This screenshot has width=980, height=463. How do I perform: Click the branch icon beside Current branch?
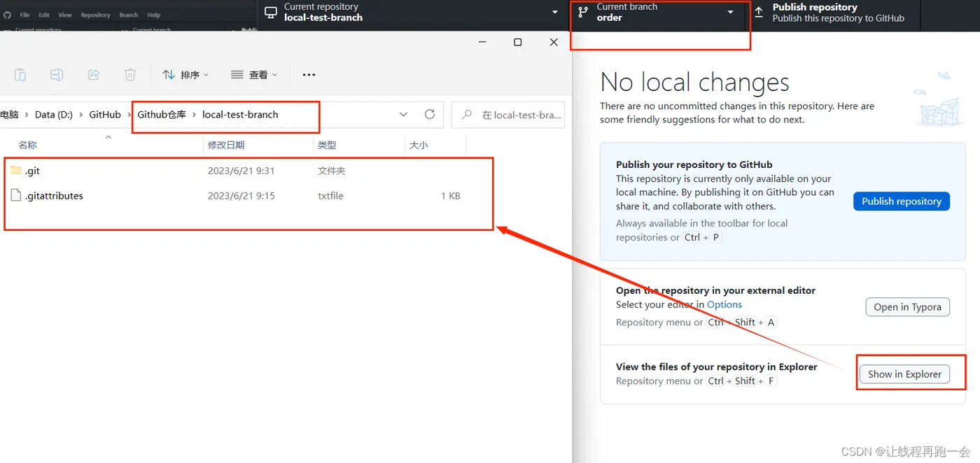583,13
